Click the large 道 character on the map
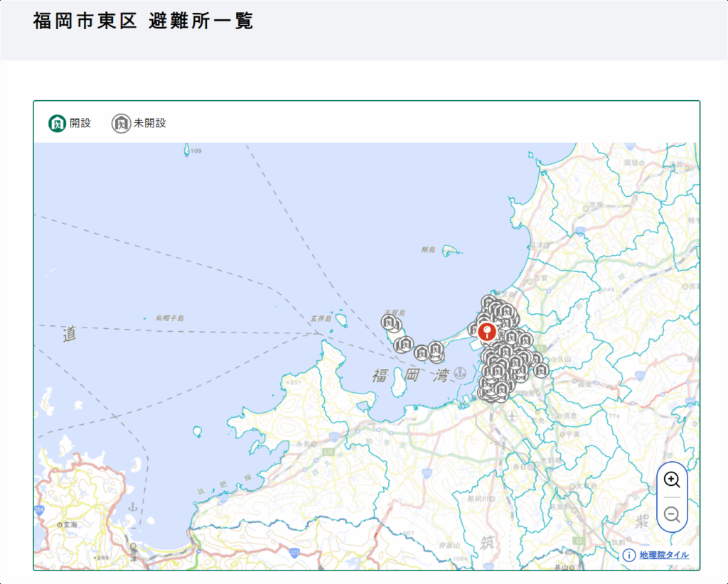Viewport: 728px width, 584px height. [x=69, y=334]
